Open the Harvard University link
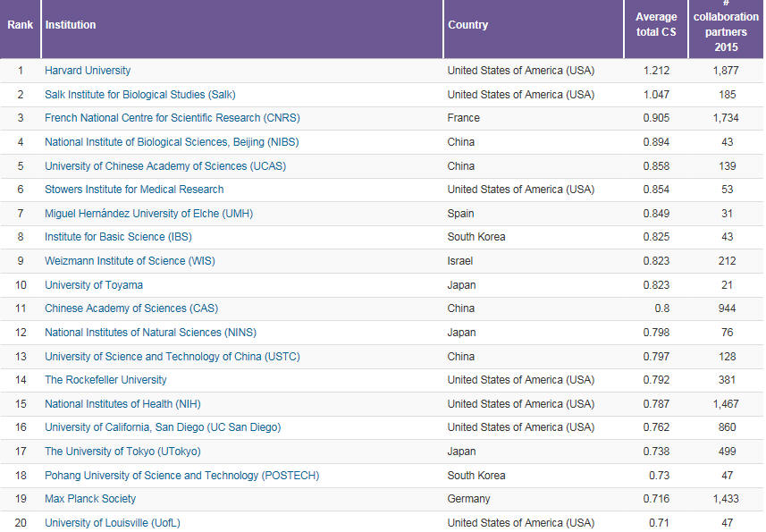The image size is (766, 532). point(88,71)
